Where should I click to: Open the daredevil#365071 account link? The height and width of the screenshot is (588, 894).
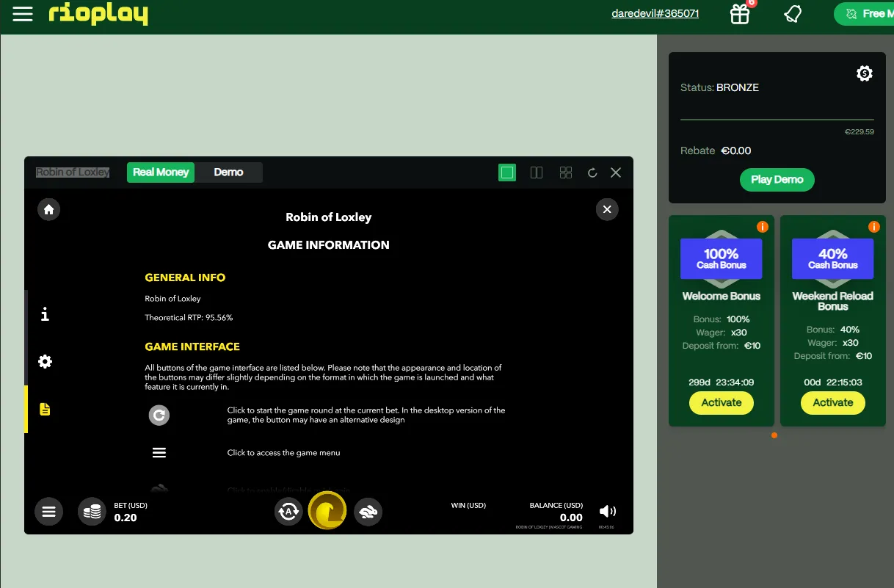655,14
